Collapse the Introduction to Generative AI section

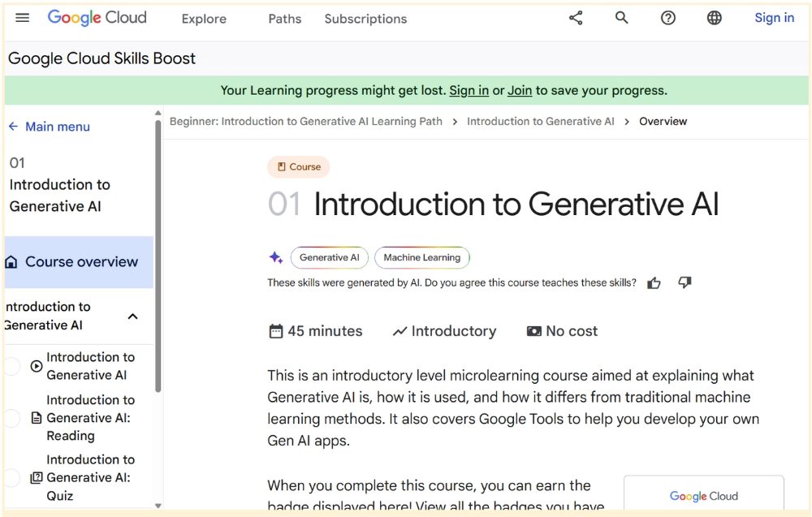132,317
